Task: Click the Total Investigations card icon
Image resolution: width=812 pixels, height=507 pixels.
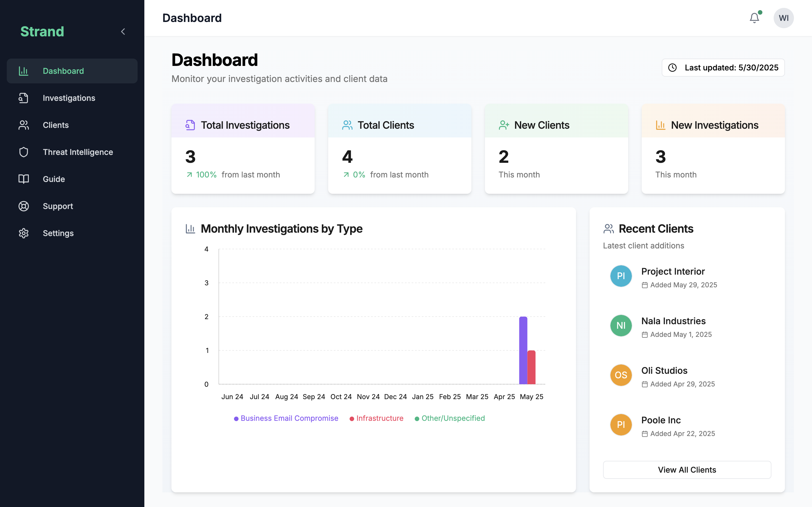Action: pyautogui.click(x=190, y=125)
